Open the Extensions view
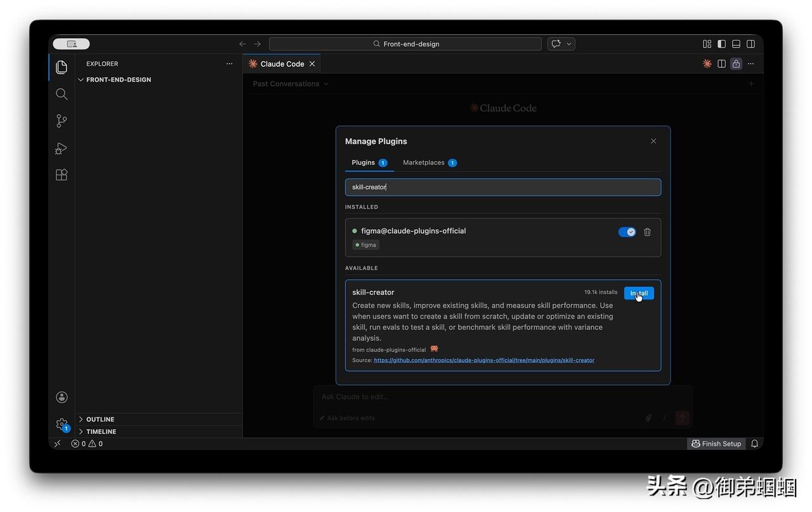Viewport: 812px width, 512px height. 62,174
